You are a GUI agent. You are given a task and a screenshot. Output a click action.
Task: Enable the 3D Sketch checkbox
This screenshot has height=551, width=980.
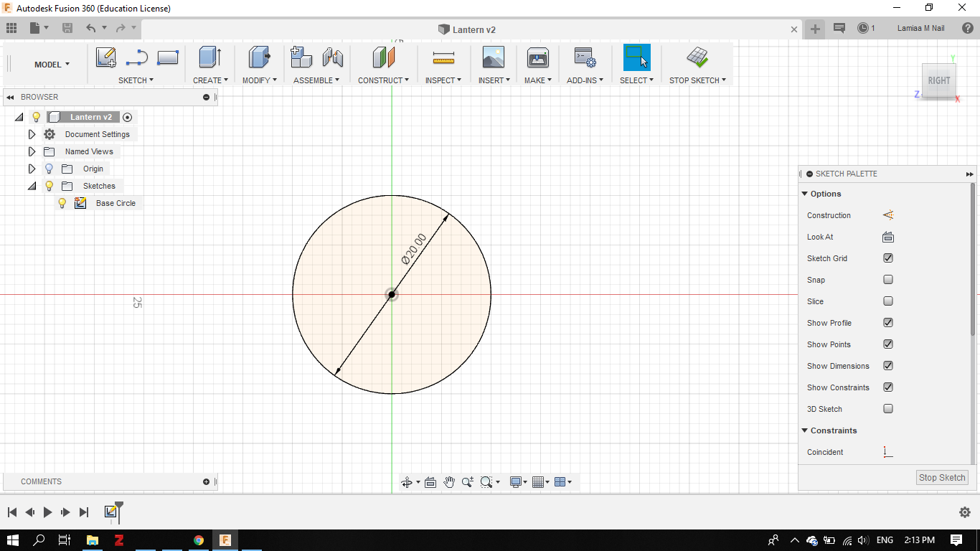click(x=888, y=409)
